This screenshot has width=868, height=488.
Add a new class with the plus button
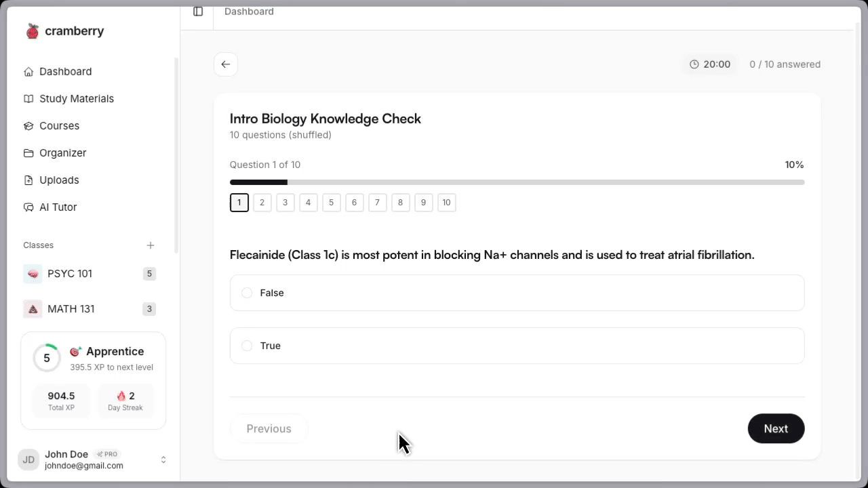pyautogui.click(x=151, y=245)
